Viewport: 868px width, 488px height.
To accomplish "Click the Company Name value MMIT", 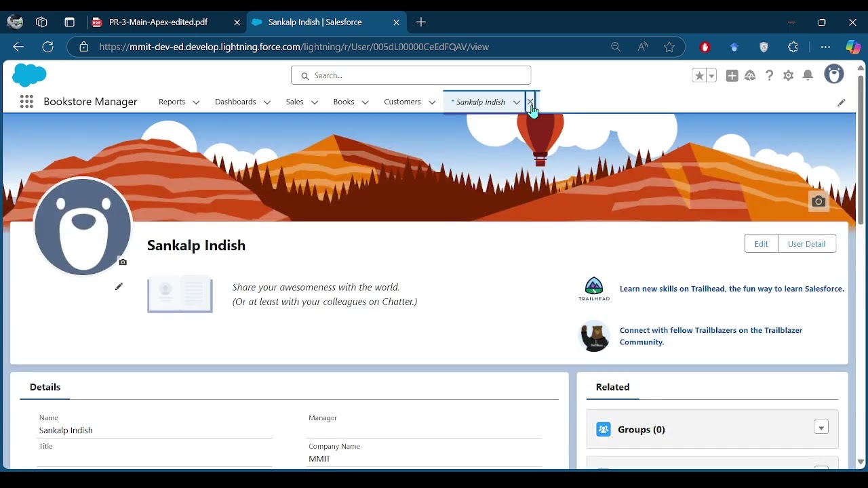I will (x=319, y=459).
